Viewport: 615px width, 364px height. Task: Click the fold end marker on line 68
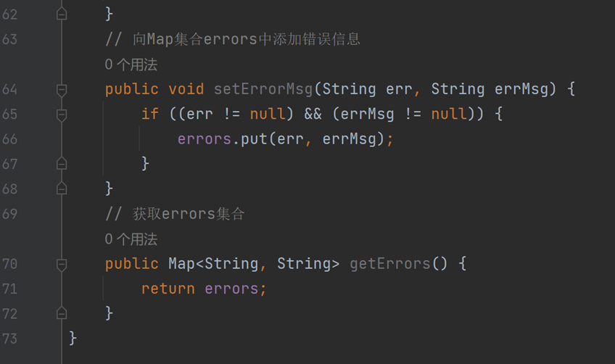(x=62, y=189)
